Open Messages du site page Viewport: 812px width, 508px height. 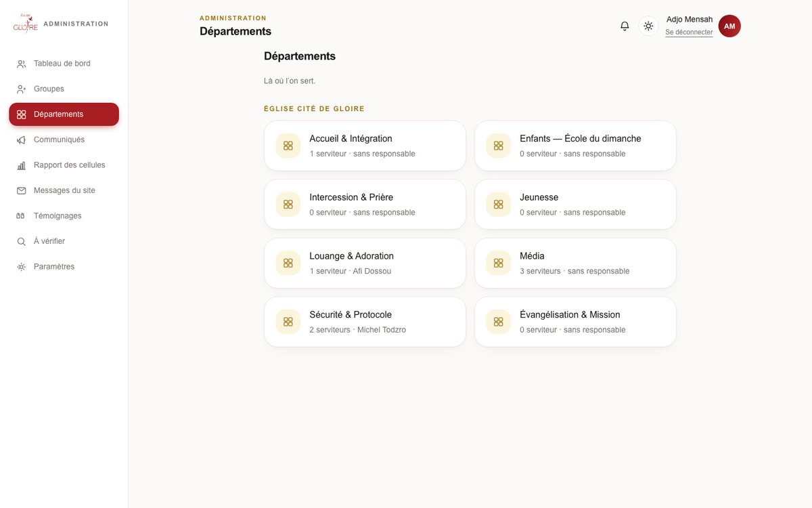tap(64, 190)
